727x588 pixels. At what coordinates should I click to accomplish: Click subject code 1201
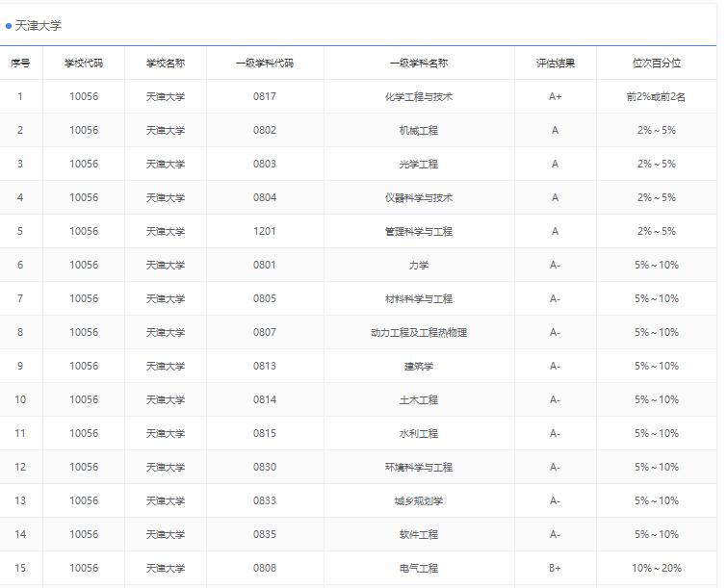point(265,231)
